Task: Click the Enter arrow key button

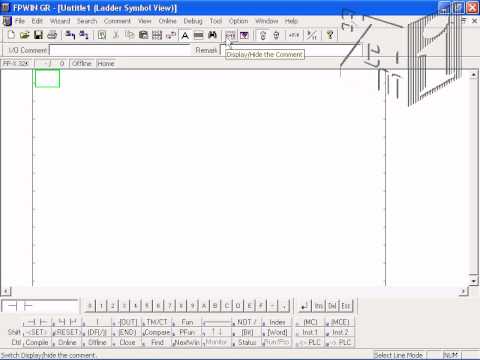Action: (x=305, y=306)
